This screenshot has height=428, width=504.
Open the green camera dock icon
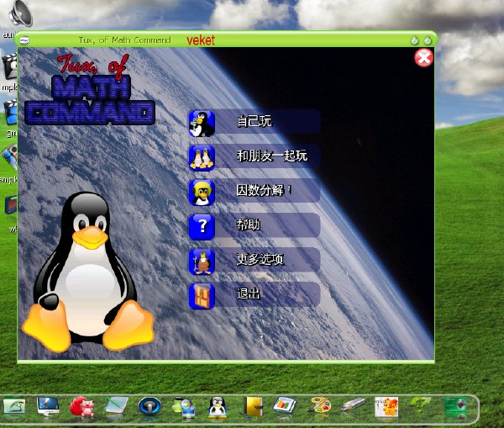[x=456, y=406]
